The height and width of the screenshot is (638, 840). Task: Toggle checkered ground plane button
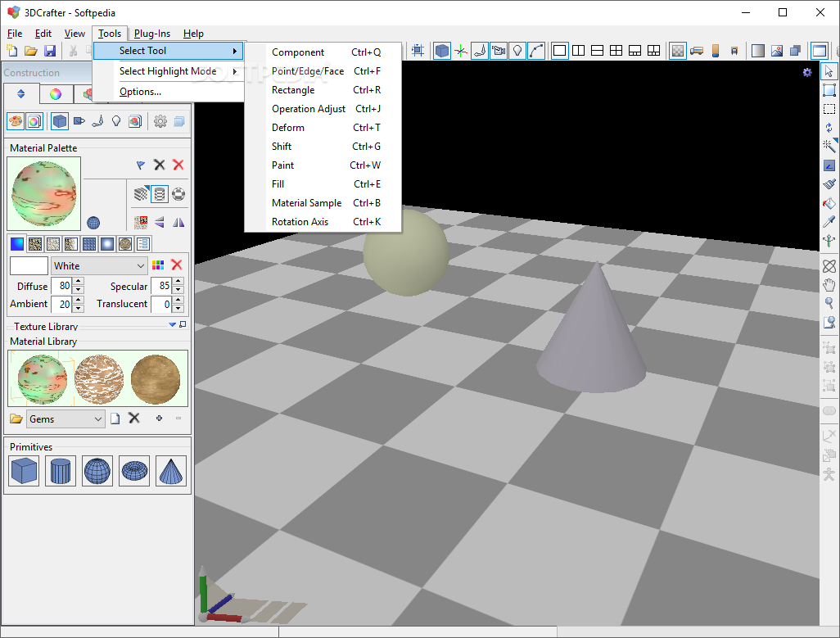pyautogui.click(x=678, y=51)
